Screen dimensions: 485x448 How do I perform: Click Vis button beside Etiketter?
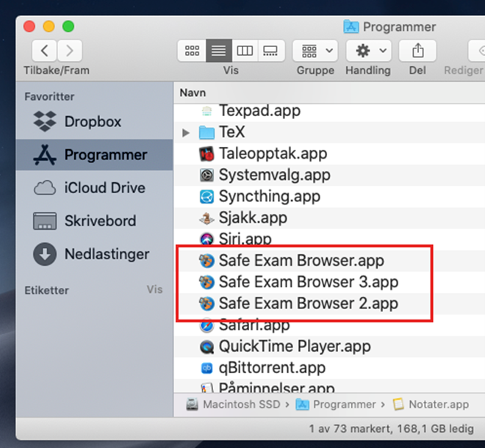point(154,289)
